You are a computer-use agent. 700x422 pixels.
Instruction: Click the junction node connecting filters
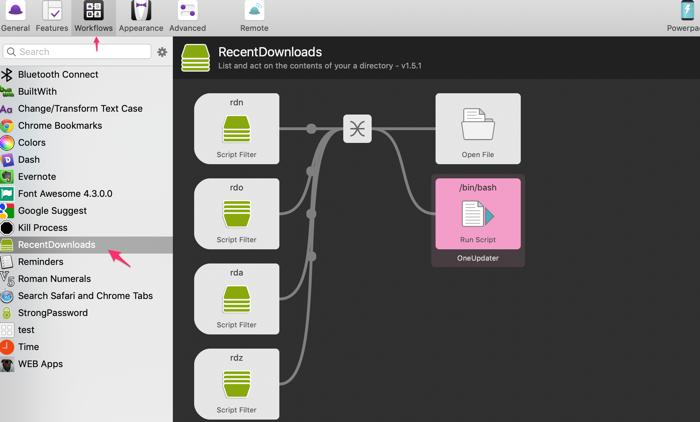[x=357, y=129]
